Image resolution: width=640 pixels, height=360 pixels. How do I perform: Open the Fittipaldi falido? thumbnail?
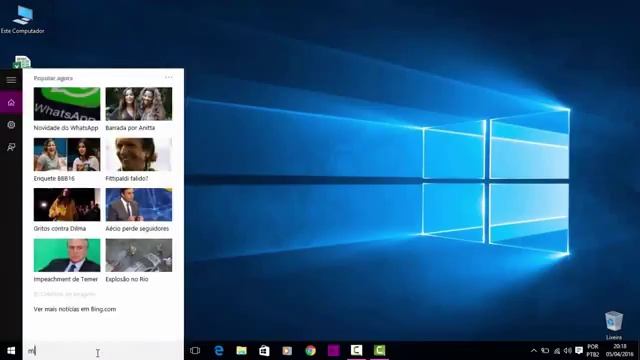click(139, 154)
